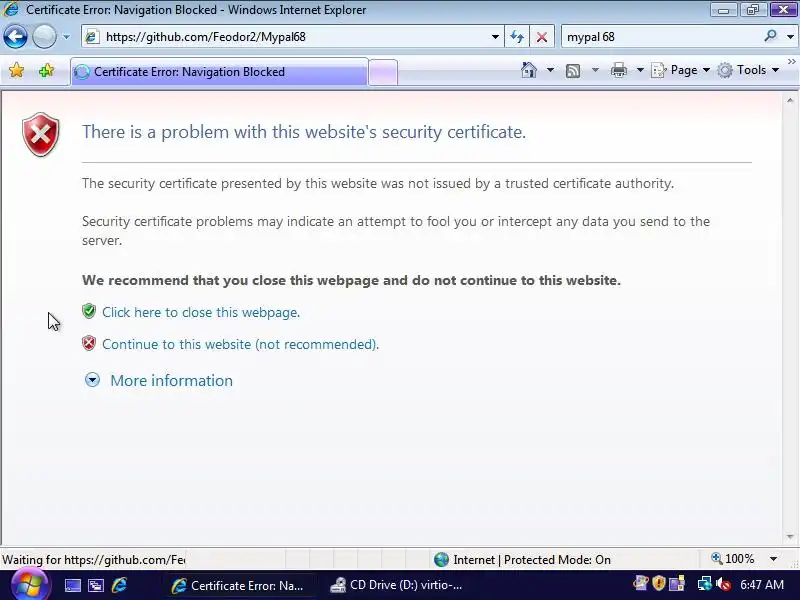This screenshot has height=600, width=800.
Task: Expand the Feeds dropdown arrow
Action: 595,70
